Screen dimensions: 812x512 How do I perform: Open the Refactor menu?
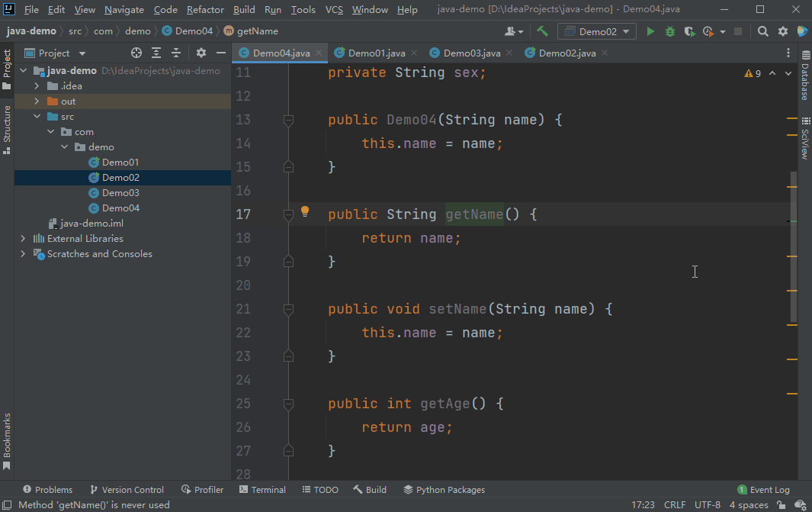pos(205,10)
